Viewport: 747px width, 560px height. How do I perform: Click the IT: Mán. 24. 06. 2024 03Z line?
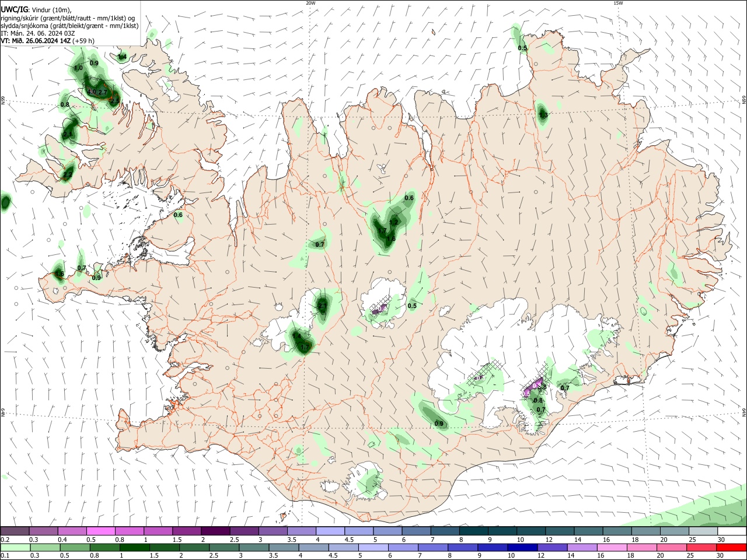(x=38, y=33)
